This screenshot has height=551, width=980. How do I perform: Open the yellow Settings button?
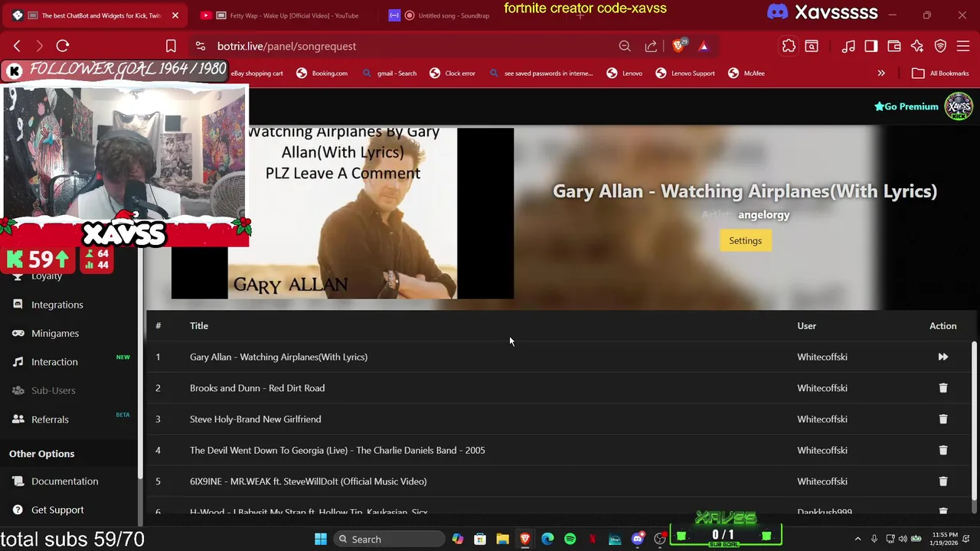coord(745,240)
